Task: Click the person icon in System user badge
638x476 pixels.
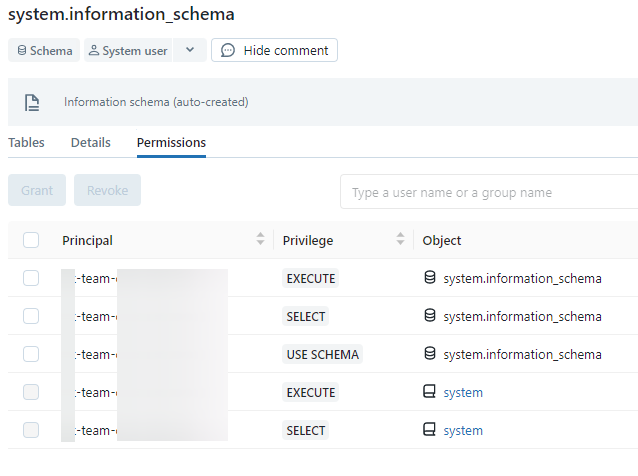Action: [94, 51]
